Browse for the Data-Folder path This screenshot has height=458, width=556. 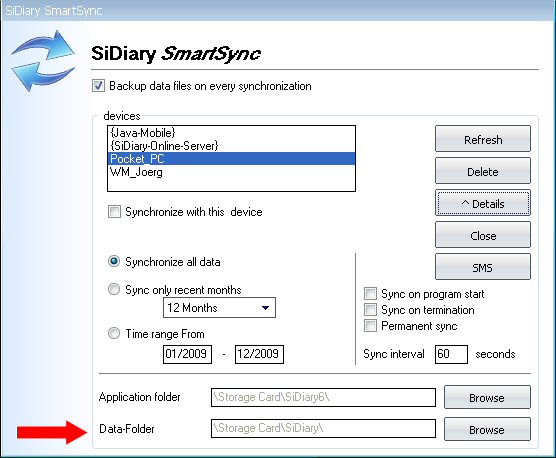tap(487, 429)
